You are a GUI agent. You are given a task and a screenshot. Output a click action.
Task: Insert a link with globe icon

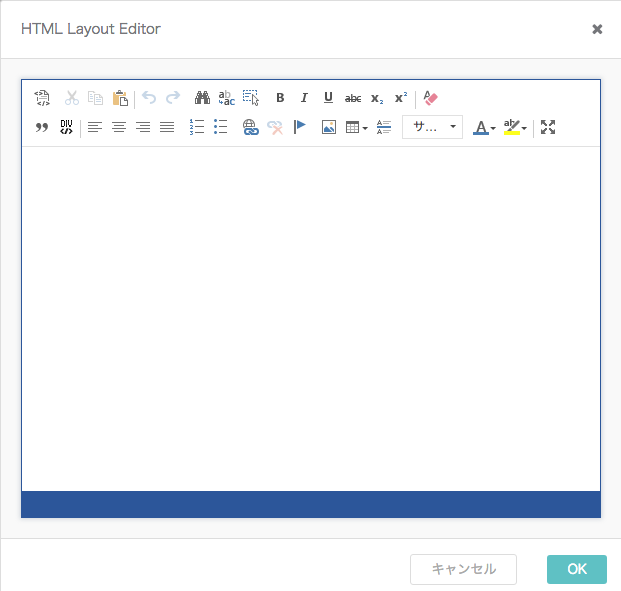pyautogui.click(x=251, y=127)
